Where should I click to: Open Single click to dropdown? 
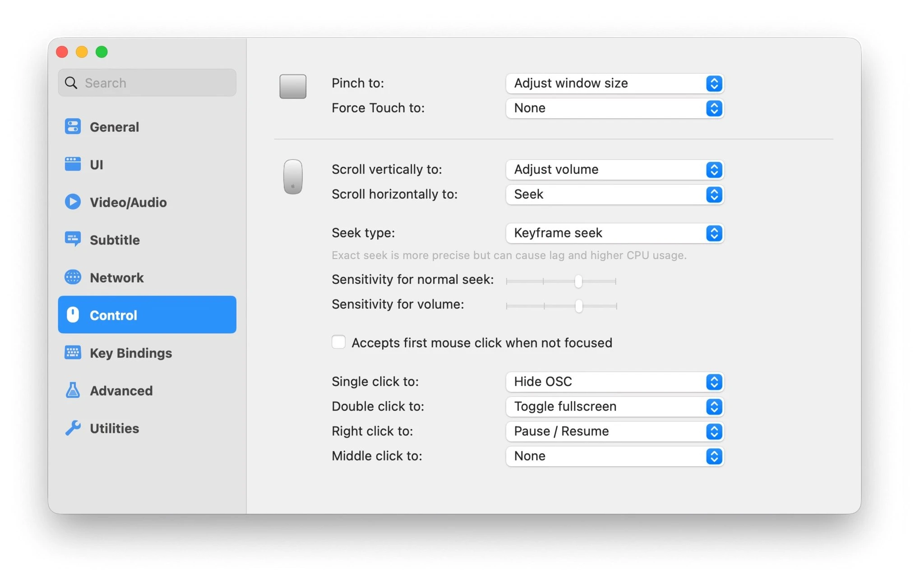coord(615,382)
